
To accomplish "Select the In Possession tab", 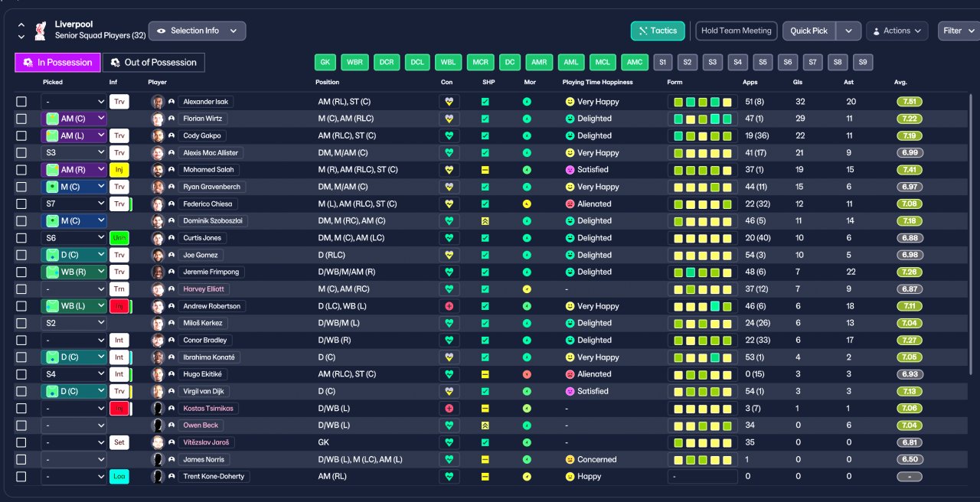I will tap(58, 63).
